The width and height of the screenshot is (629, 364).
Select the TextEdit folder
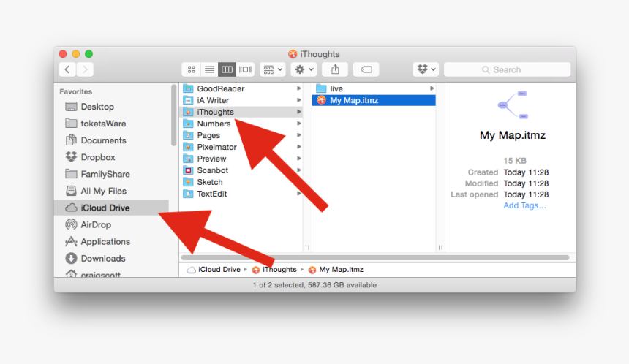(242, 194)
